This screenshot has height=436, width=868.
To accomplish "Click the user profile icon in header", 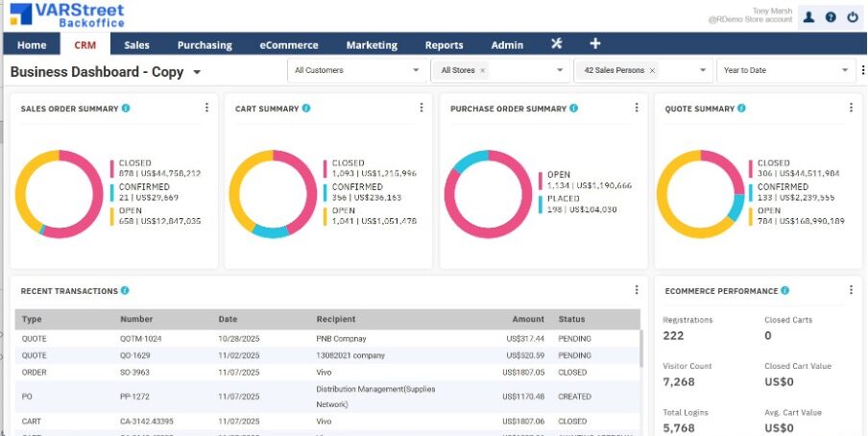I will click(809, 16).
